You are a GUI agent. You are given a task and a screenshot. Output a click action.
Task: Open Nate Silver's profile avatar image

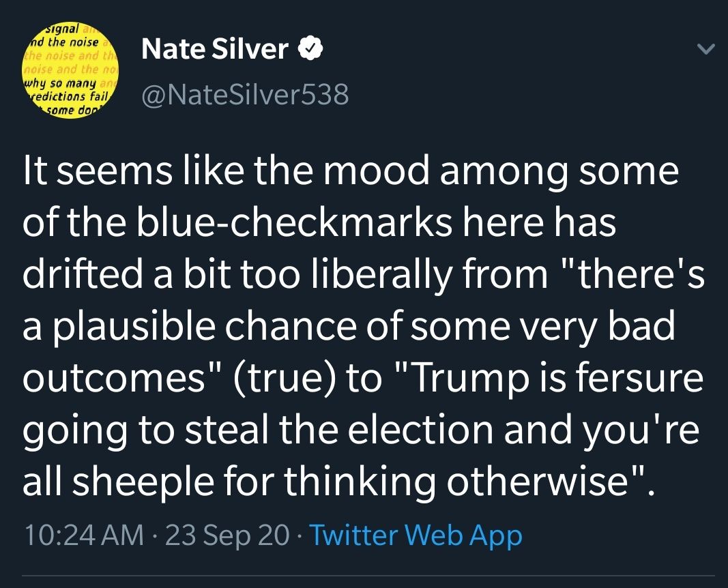click(x=70, y=70)
